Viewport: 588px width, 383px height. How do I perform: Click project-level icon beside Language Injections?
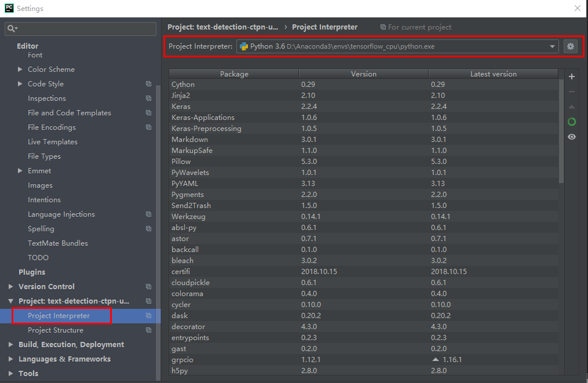pos(148,214)
